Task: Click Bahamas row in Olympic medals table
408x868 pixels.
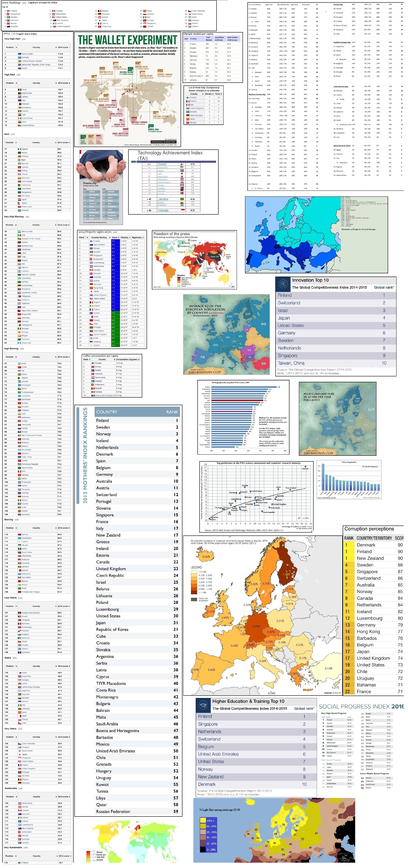Action: (212, 56)
